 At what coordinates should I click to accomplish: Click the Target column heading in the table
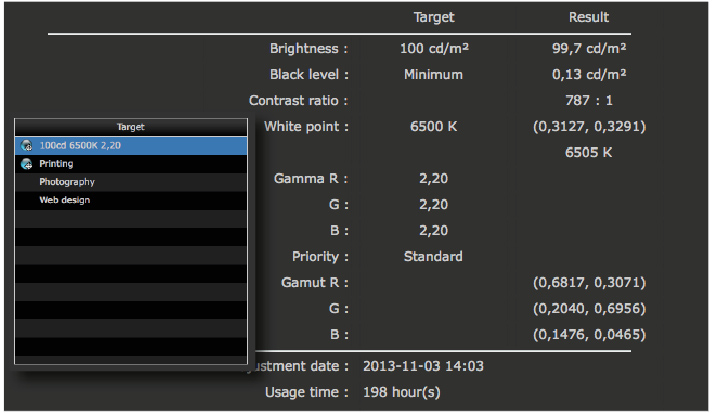[x=433, y=17]
